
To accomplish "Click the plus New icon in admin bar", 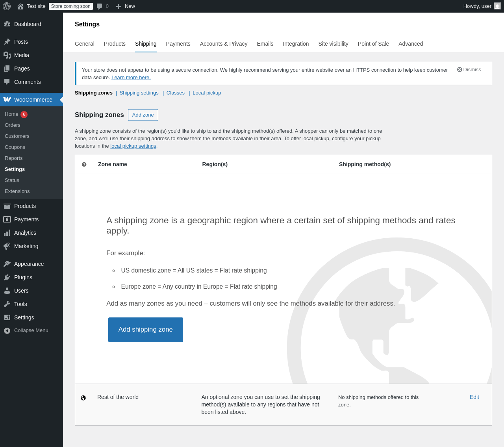I will pyautogui.click(x=119, y=6).
